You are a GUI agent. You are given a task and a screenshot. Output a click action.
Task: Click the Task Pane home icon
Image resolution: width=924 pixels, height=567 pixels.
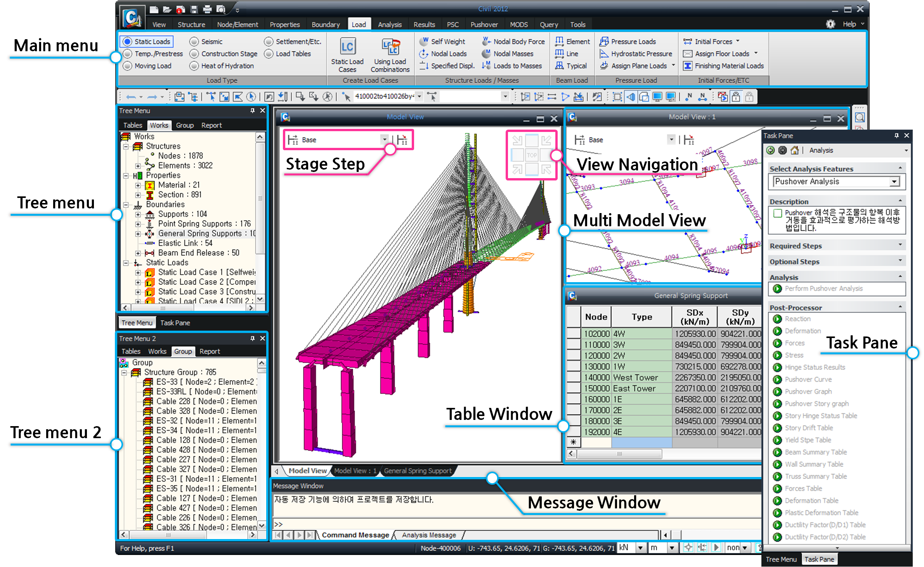click(794, 150)
